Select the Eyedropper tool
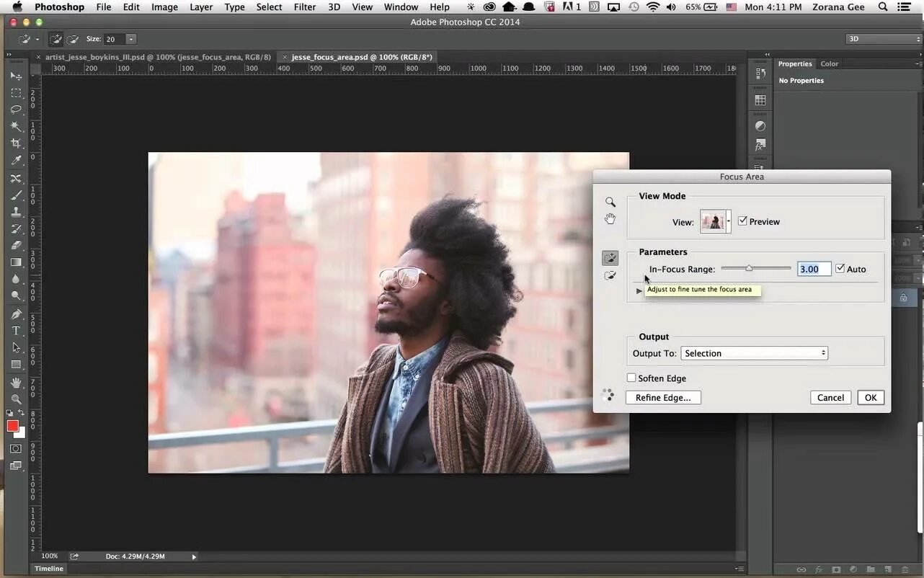Screen dimensions: 924x578 16,160
